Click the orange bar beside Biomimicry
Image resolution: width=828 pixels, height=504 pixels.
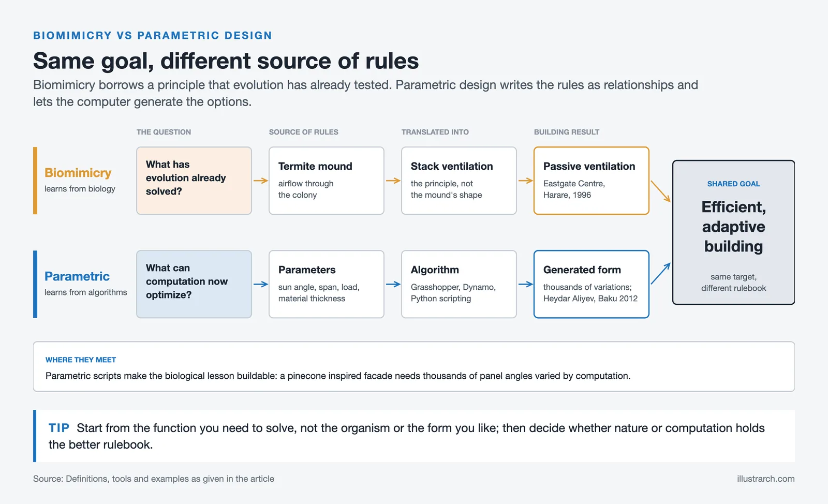coord(35,181)
